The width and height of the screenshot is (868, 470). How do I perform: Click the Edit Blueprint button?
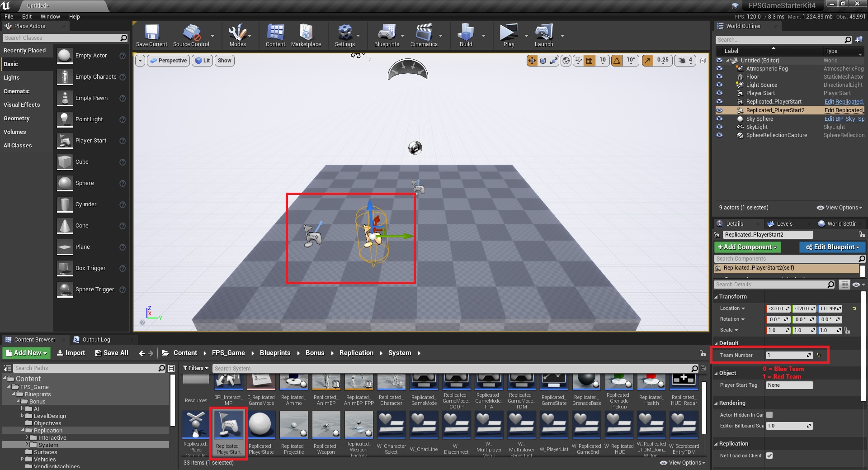(x=832, y=247)
